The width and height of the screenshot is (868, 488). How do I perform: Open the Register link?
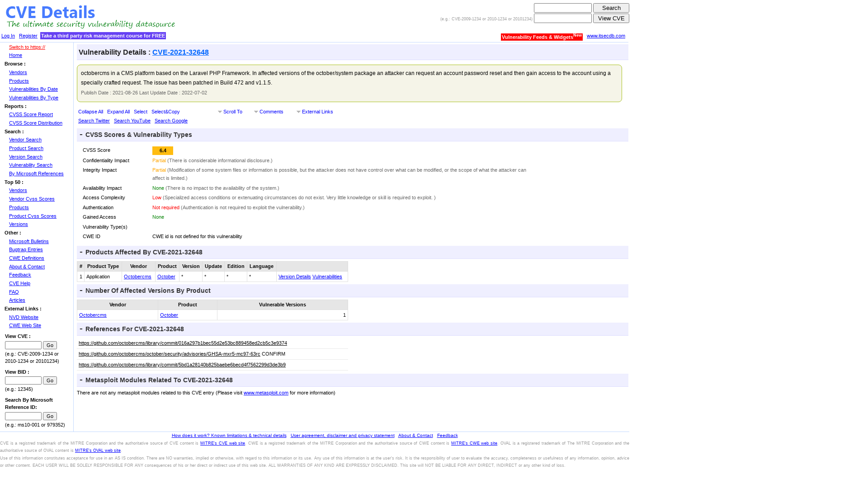[x=28, y=36]
